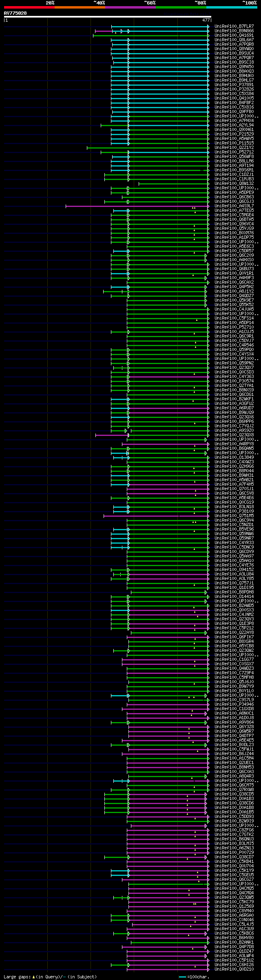This screenshot has width=261, height=980.
Task: Click the UniRef100_C1DZJ1 hit name
Action: tap(234, 174)
